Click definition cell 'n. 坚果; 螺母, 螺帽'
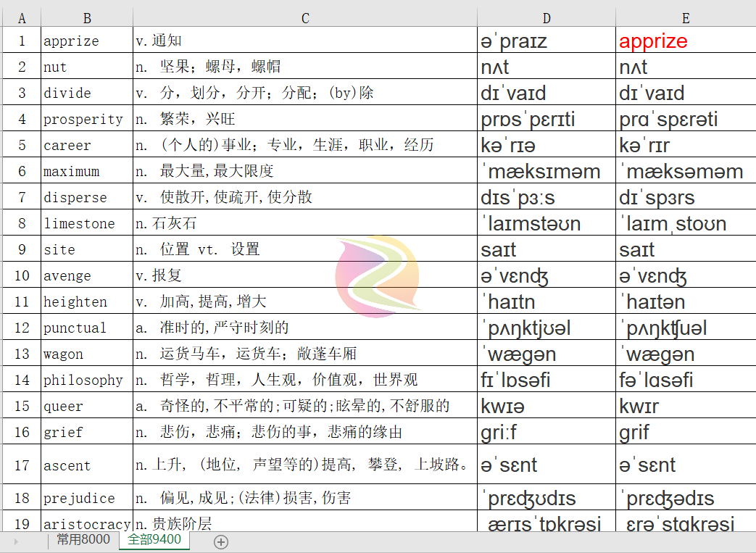The width and height of the screenshot is (756, 553). click(x=305, y=66)
